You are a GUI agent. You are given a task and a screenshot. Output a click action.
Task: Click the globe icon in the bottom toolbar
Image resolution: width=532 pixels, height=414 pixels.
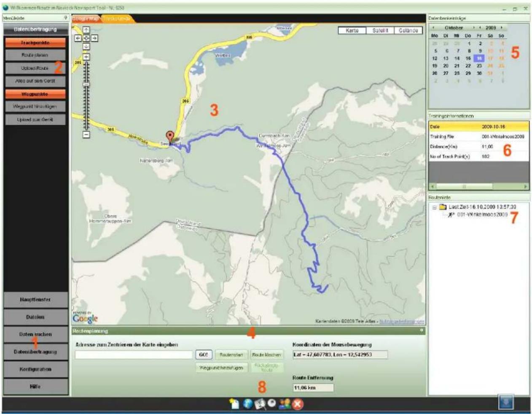coord(248,404)
